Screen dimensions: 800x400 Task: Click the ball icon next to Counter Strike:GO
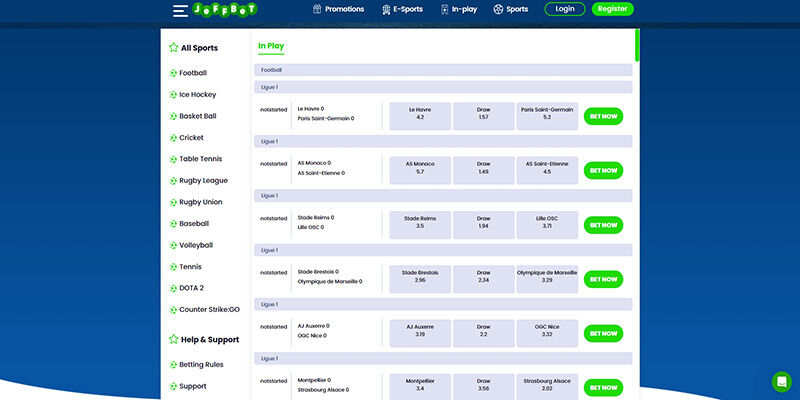[x=173, y=310]
